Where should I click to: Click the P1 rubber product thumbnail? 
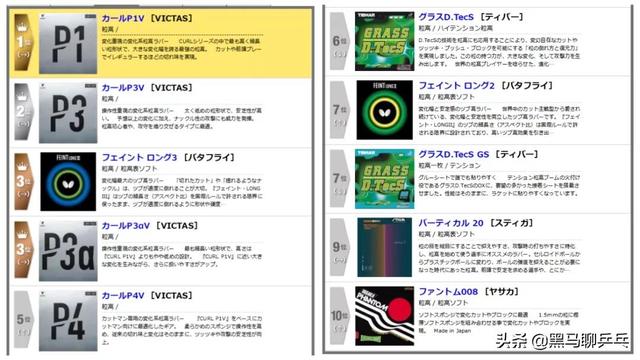[x=68, y=44]
